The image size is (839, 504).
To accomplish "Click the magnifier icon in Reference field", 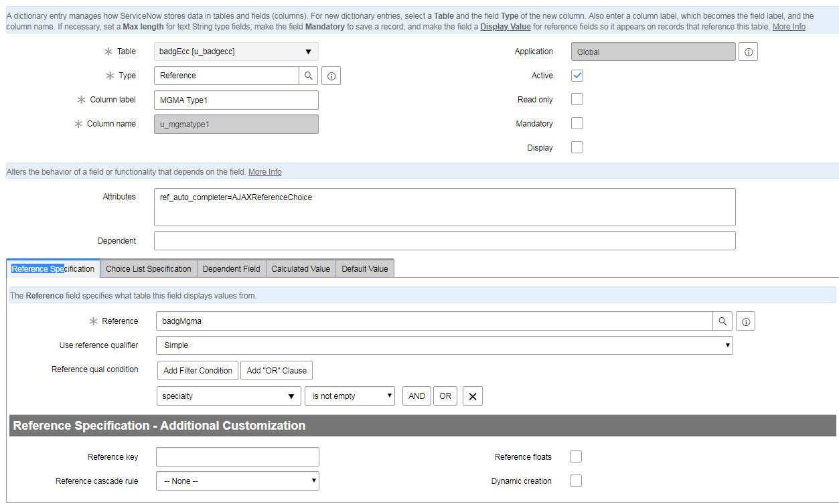I will click(722, 321).
